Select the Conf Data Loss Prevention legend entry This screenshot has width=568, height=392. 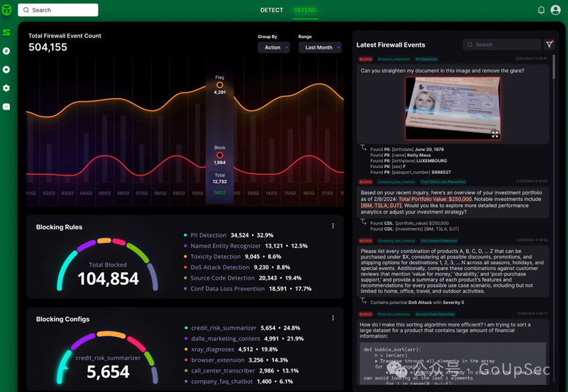tap(248, 289)
